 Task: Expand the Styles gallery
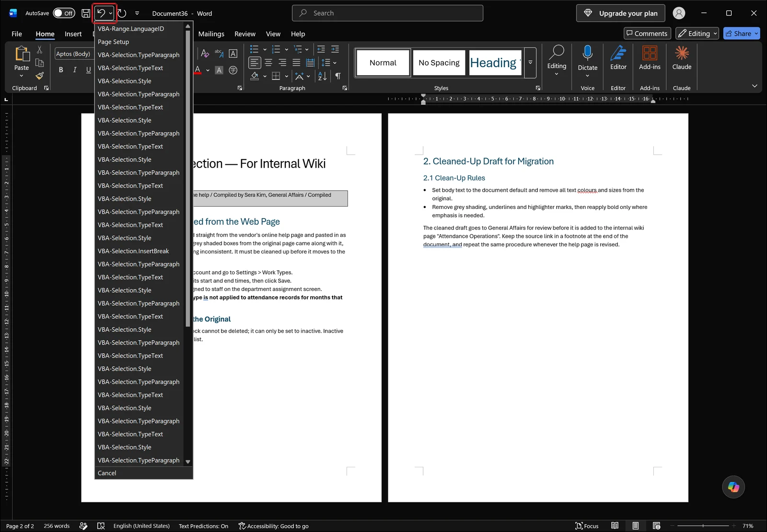tap(530, 62)
